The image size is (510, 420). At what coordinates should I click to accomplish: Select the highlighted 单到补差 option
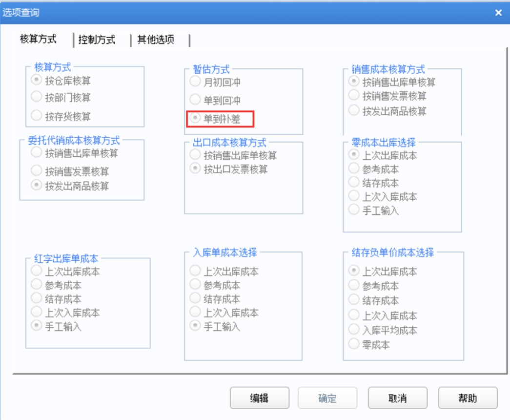coord(195,118)
